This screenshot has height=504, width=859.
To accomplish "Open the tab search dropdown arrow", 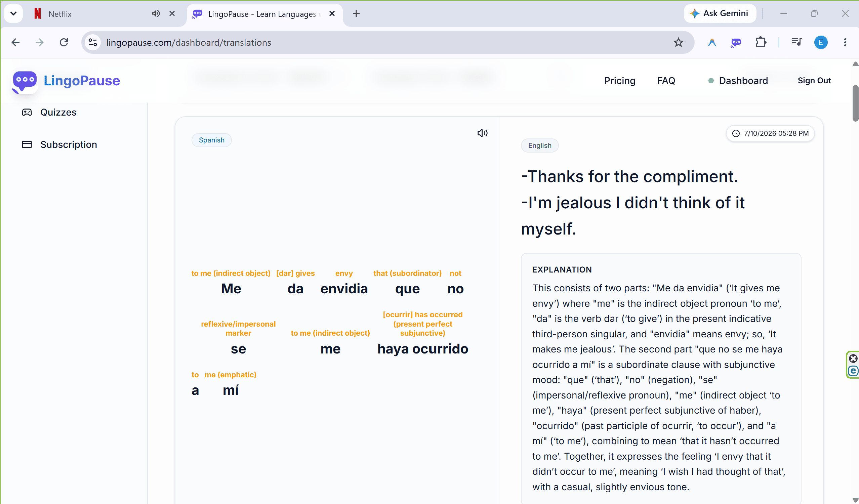I will coord(13,14).
